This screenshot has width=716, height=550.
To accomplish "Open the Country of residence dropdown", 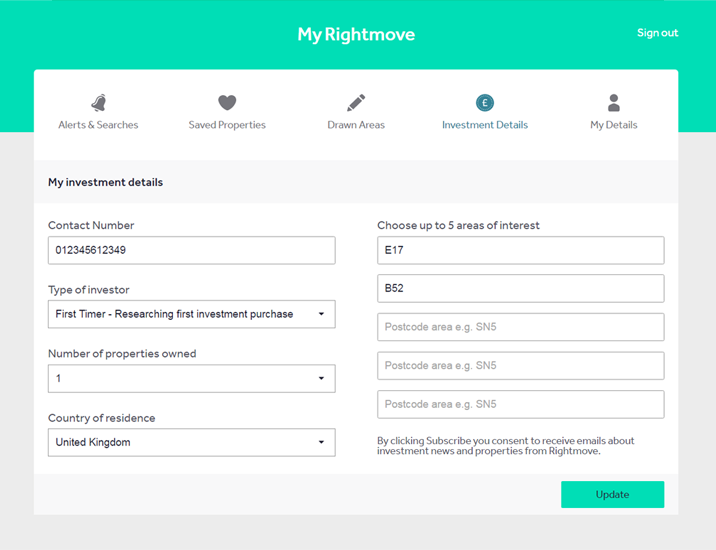I will pos(192,442).
